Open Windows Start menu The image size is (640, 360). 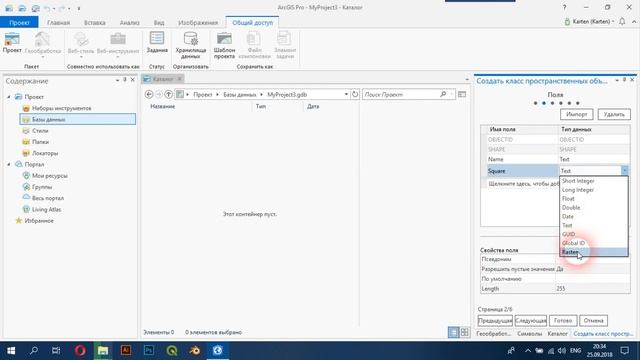(x=11, y=351)
